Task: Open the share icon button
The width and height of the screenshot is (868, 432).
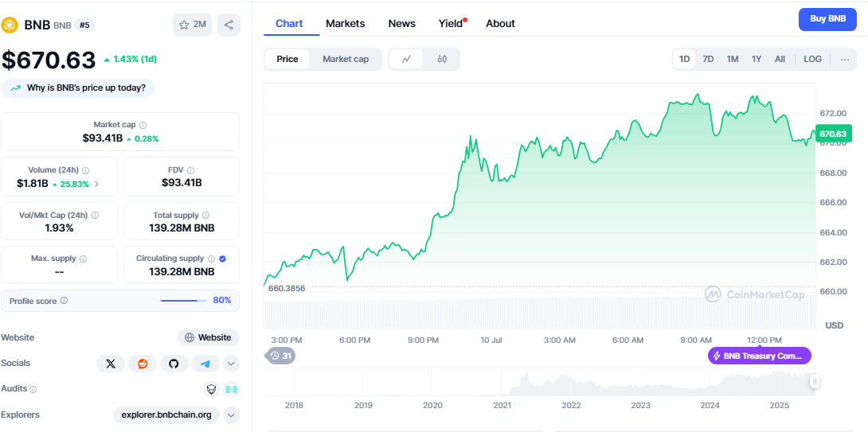Action: click(x=229, y=25)
